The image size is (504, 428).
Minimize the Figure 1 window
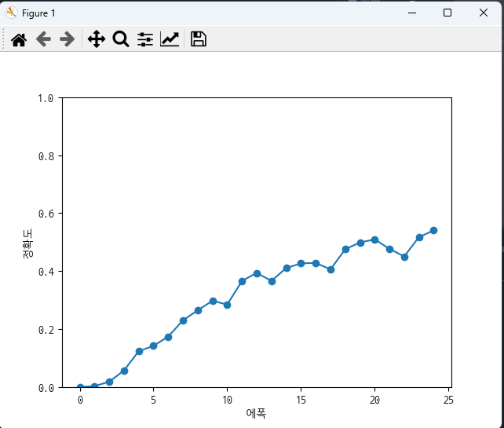click(x=412, y=13)
